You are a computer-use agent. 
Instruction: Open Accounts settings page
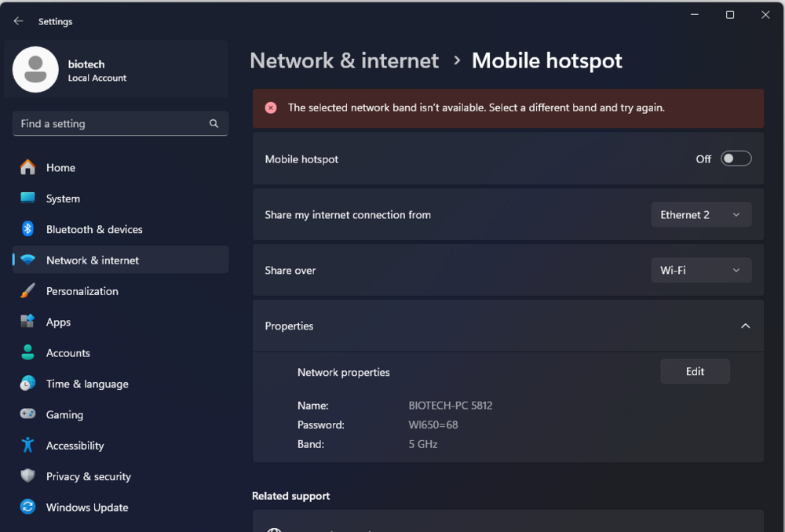68,353
